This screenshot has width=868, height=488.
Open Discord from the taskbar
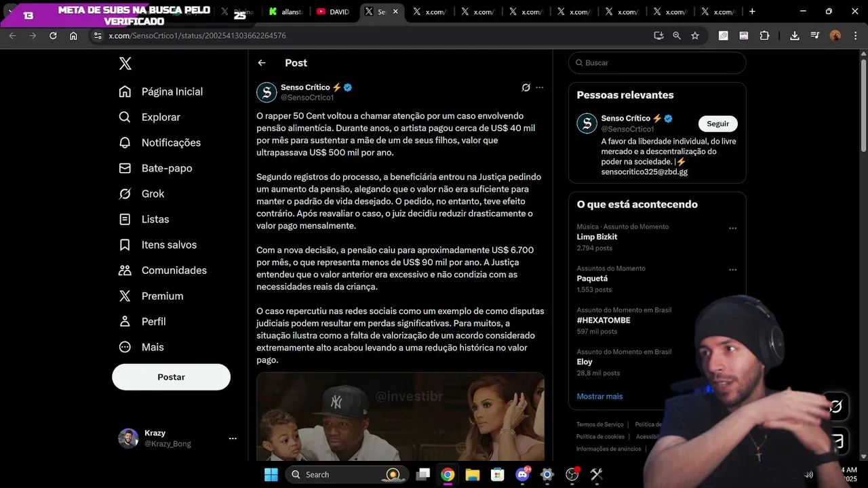[522, 474]
